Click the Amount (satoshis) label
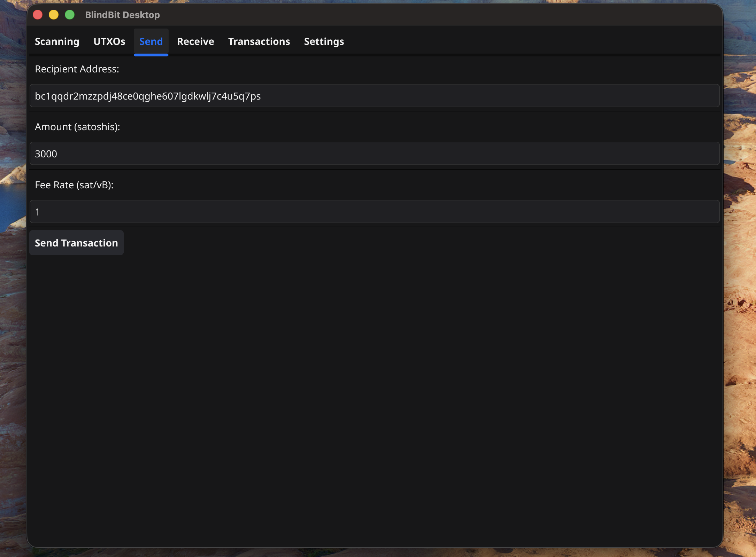Image resolution: width=756 pixels, height=557 pixels. point(77,127)
